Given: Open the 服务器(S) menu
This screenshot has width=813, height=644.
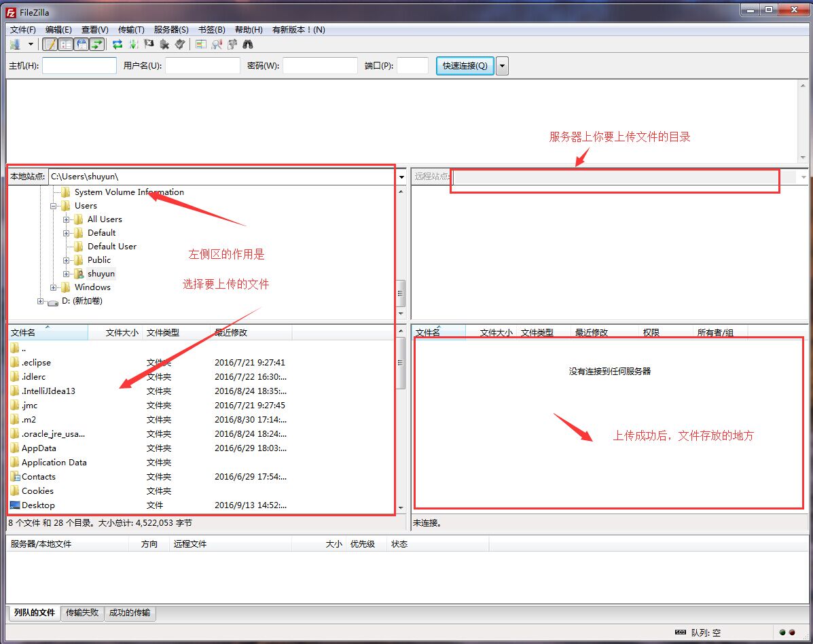Looking at the screenshot, I should point(171,30).
